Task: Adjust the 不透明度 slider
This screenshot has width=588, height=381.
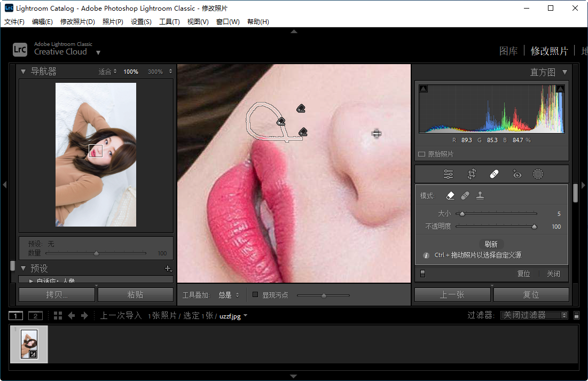Action: 534,226
